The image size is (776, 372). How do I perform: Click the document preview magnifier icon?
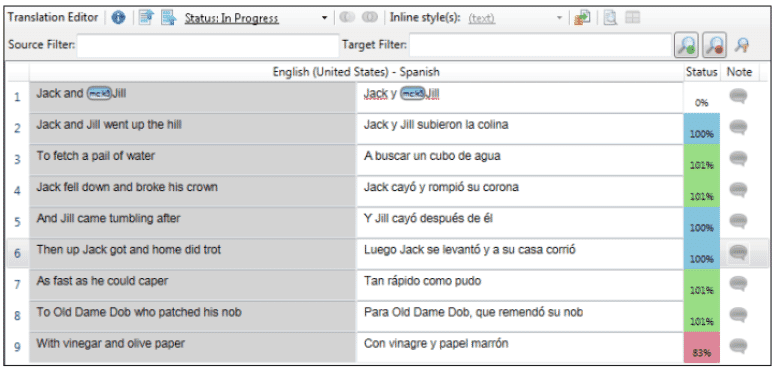click(610, 18)
